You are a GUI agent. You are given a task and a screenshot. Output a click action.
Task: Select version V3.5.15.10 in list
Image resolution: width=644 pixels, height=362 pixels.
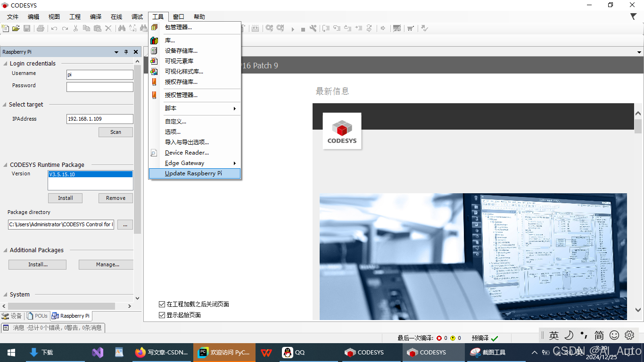click(91, 174)
